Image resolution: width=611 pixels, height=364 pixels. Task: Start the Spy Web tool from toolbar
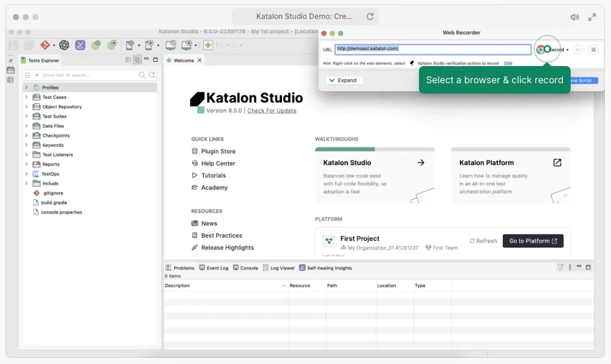click(x=97, y=45)
